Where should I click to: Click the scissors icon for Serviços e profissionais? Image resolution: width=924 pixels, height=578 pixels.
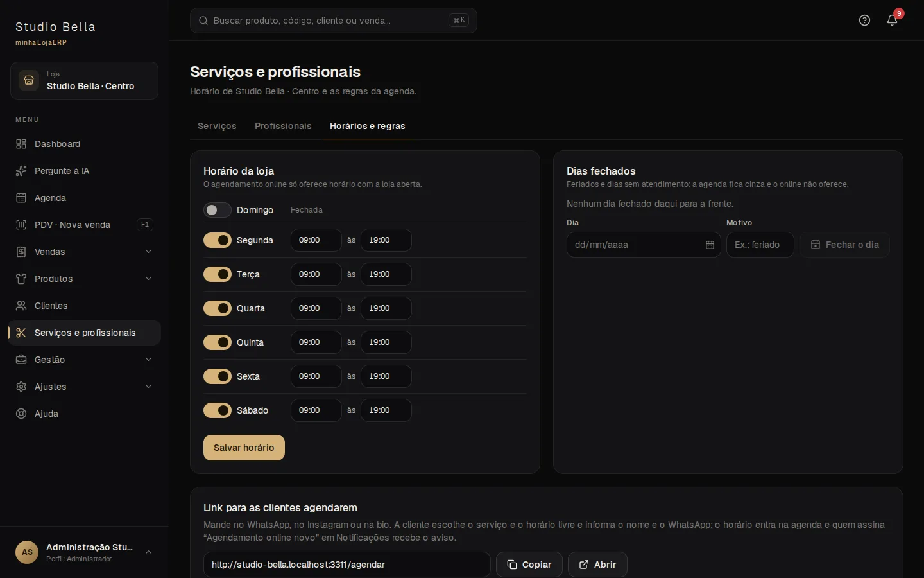click(x=21, y=333)
